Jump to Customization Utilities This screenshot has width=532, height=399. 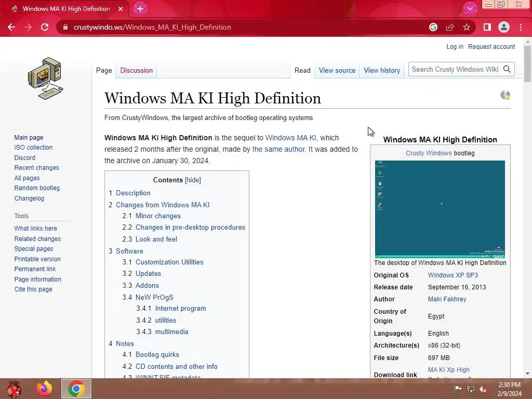169,262
